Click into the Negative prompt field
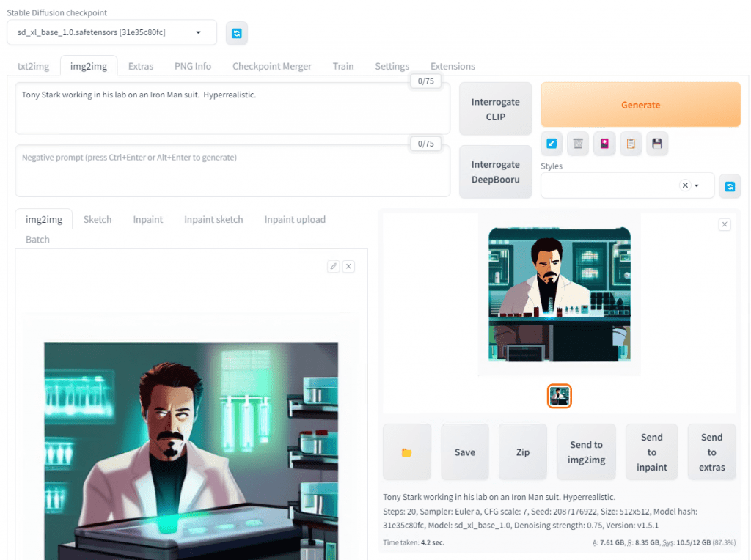The image size is (751, 560). [232, 171]
